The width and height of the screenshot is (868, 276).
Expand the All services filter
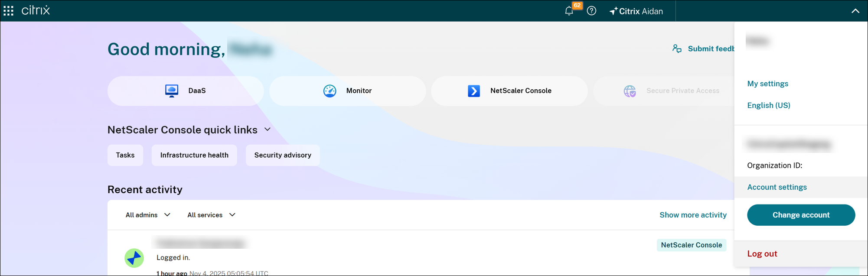coord(211,215)
